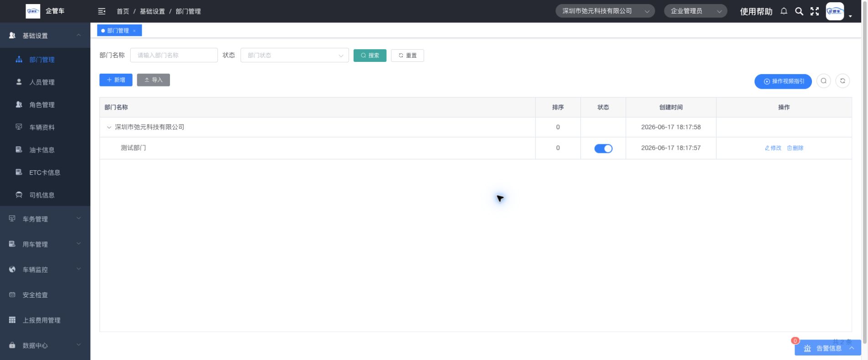
Task: Open 部门管理 in sidebar
Action: pyautogui.click(x=45, y=60)
